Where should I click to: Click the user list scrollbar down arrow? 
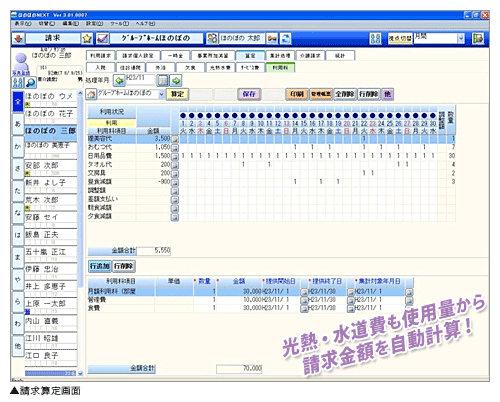(80, 374)
